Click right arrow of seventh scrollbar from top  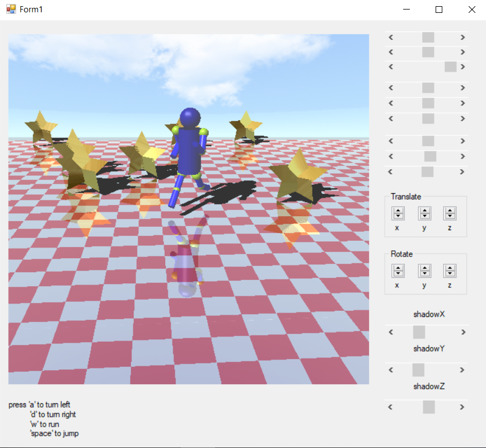(462, 141)
